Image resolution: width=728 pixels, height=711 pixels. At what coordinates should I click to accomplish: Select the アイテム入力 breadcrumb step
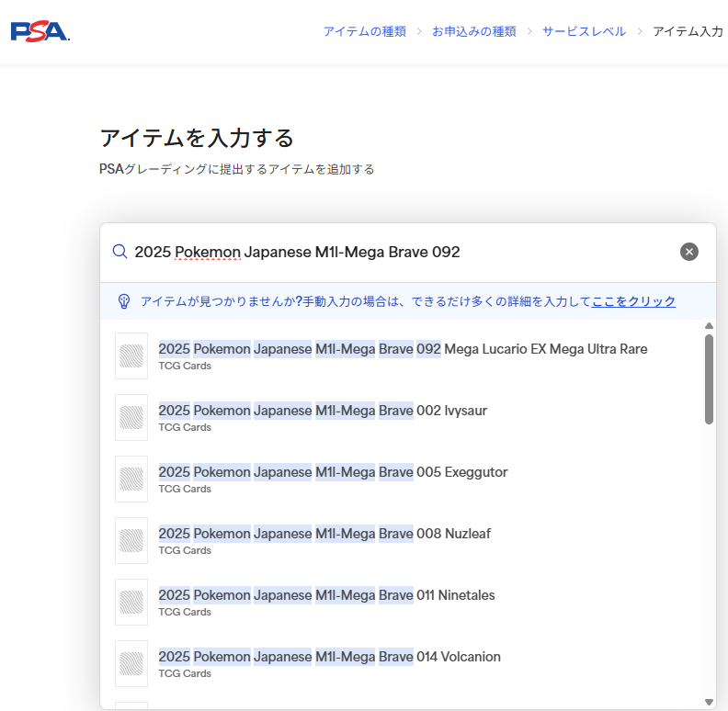(688, 31)
